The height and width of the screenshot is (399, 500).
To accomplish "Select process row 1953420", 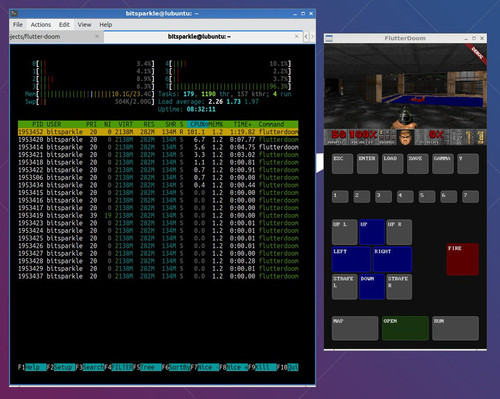I will point(158,140).
